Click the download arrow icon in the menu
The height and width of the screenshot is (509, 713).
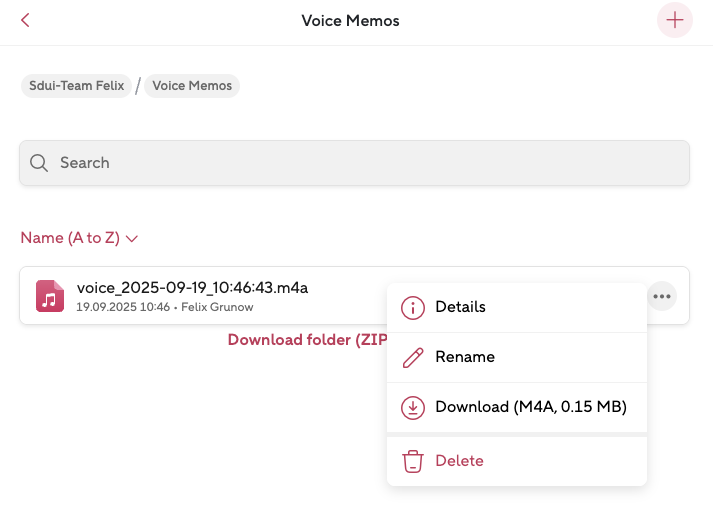click(x=412, y=408)
